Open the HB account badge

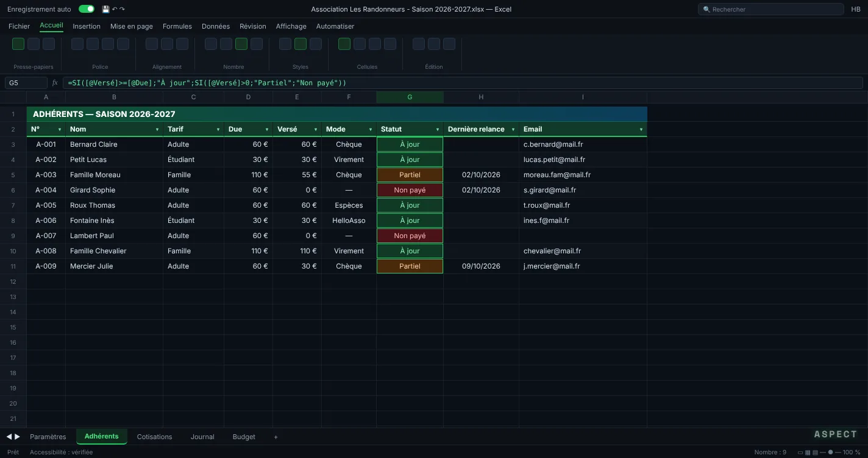[856, 9]
